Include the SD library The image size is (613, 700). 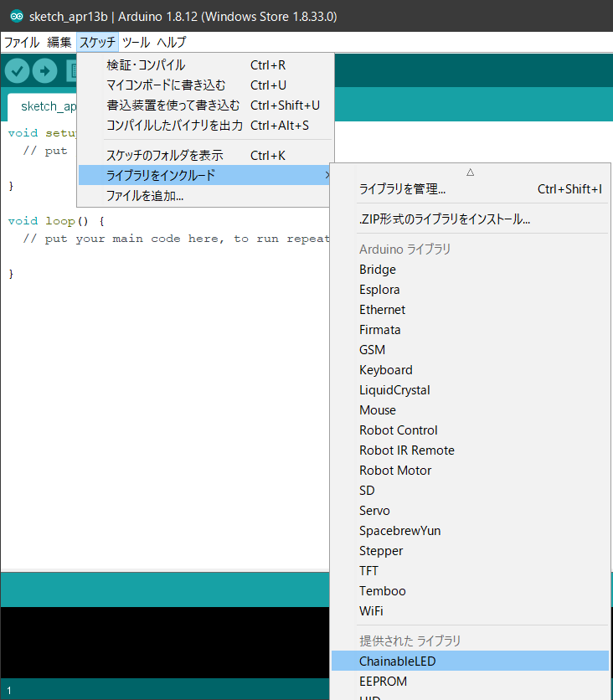[x=470, y=491]
